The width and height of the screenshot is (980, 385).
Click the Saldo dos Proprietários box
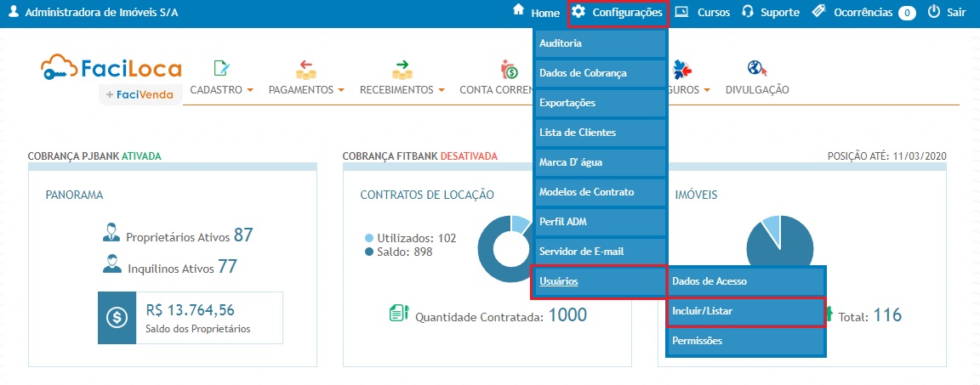click(x=190, y=317)
